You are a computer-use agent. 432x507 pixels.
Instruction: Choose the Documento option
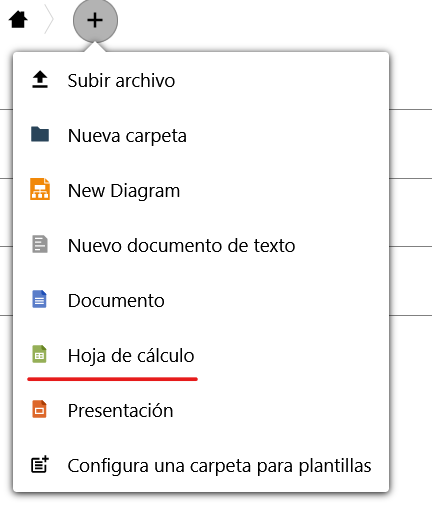201,300
